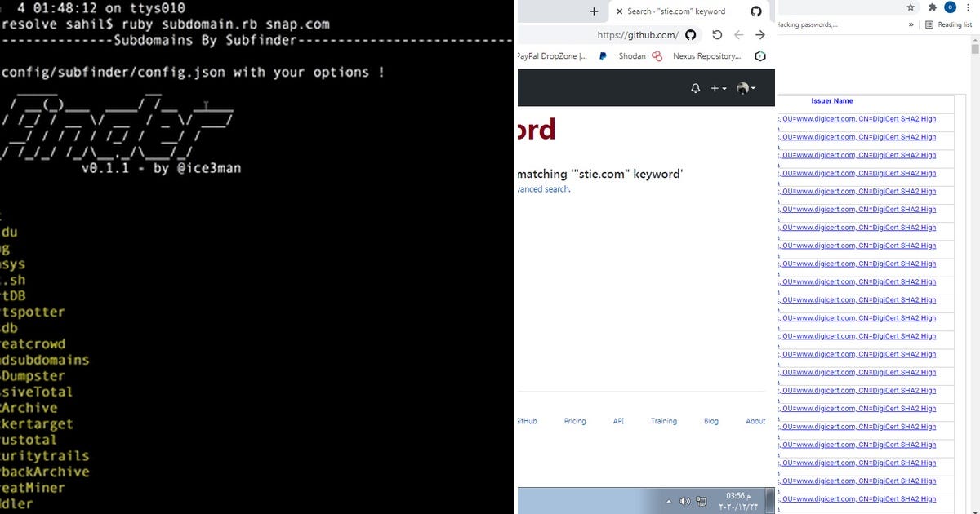Click the yellow "backArchive" terminal line
The height and width of the screenshot is (514, 980).
pos(45,472)
